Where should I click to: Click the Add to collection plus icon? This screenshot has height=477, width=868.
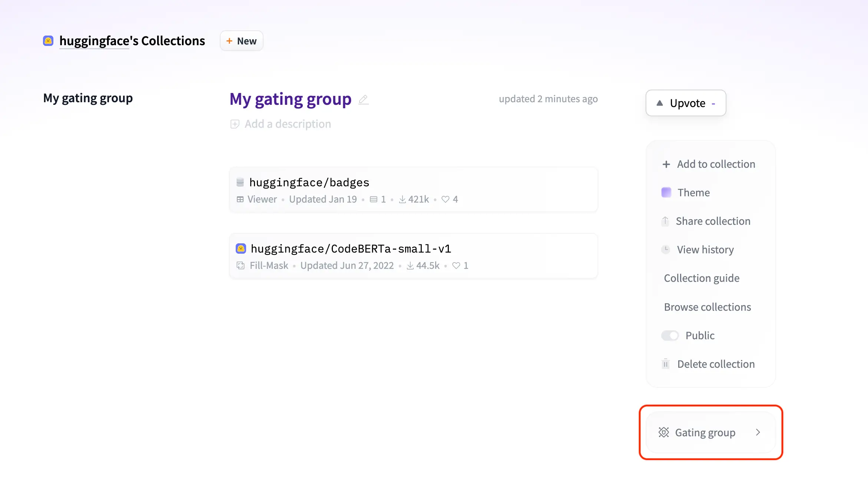(665, 164)
